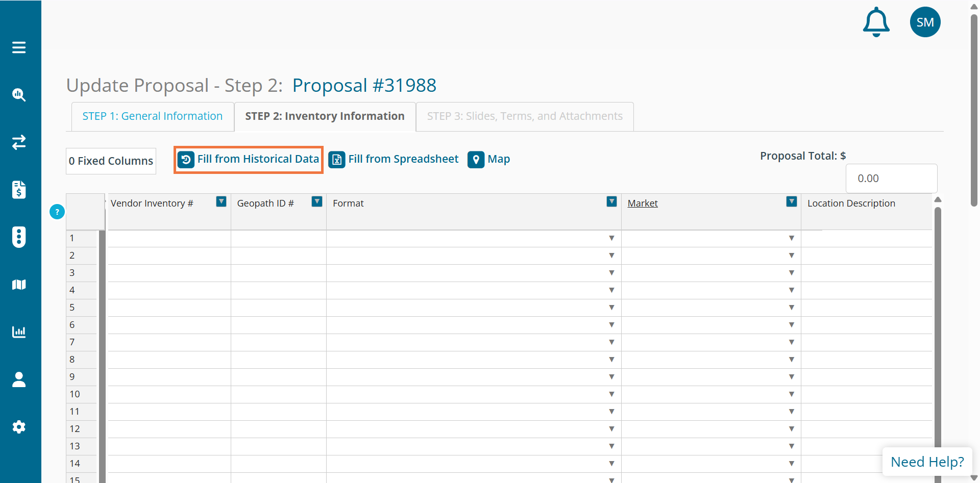Image resolution: width=980 pixels, height=483 pixels.
Task: Open settings gear in sidebar
Action: click(19, 427)
